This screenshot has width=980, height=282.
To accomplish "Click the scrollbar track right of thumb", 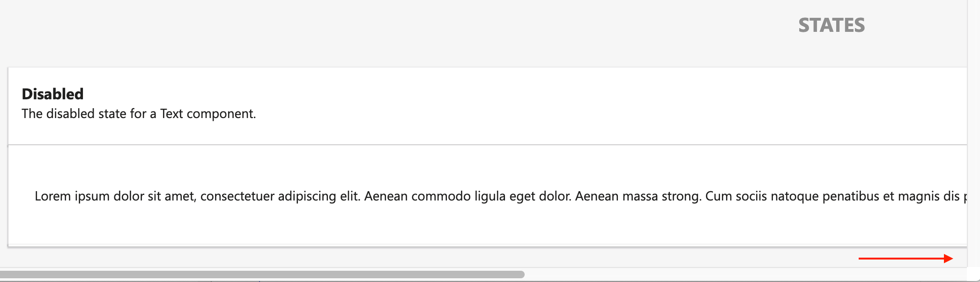I will click(x=750, y=273).
